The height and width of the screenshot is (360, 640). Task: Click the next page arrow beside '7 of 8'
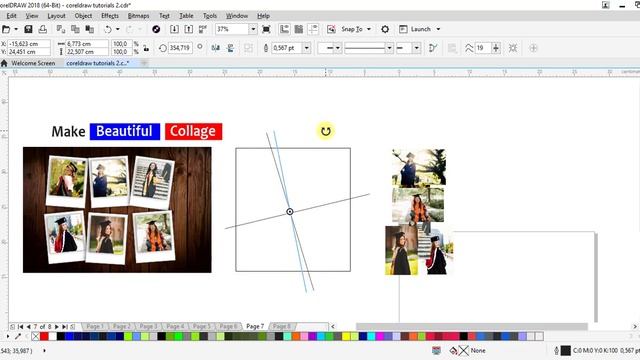point(57,327)
